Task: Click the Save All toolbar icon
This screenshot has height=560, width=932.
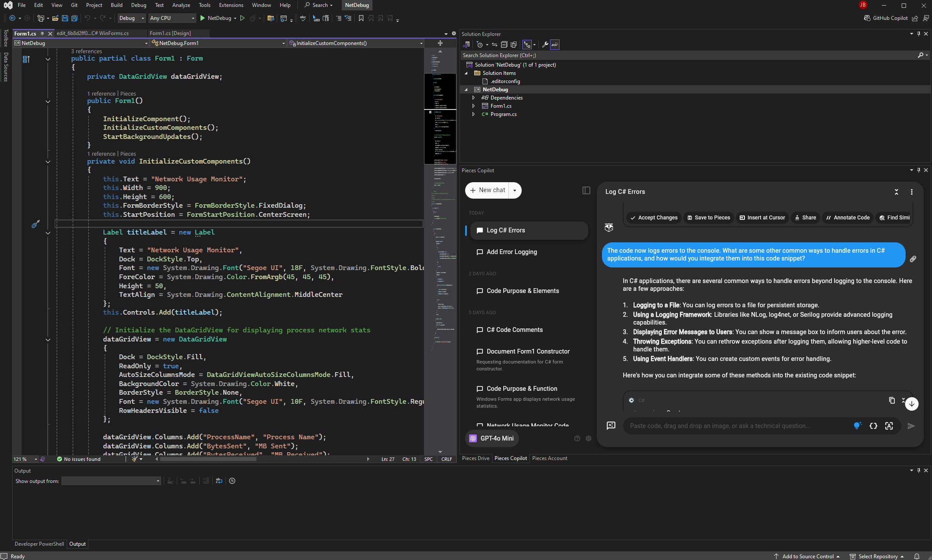Action: pyautogui.click(x=74, y=18)
